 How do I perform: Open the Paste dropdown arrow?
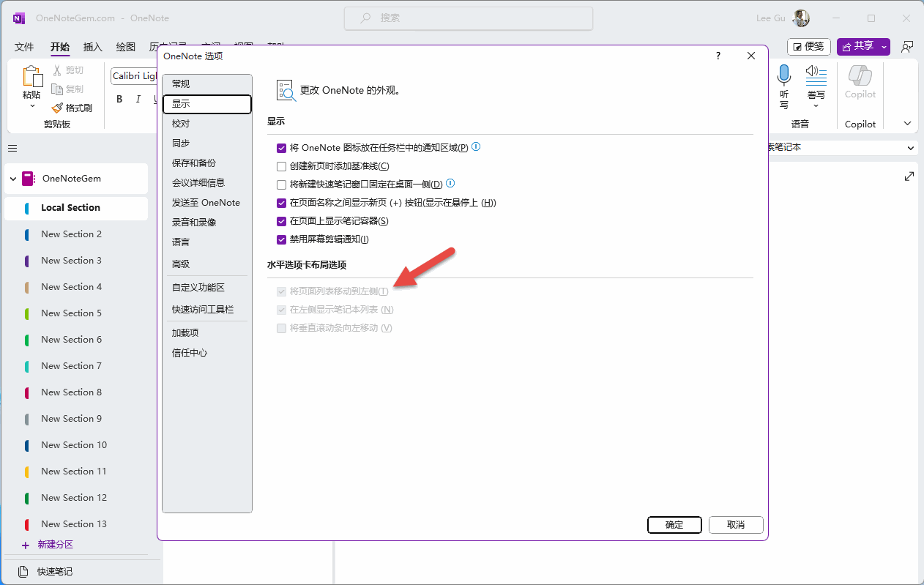pyautogui.click(x=31, y=106)
